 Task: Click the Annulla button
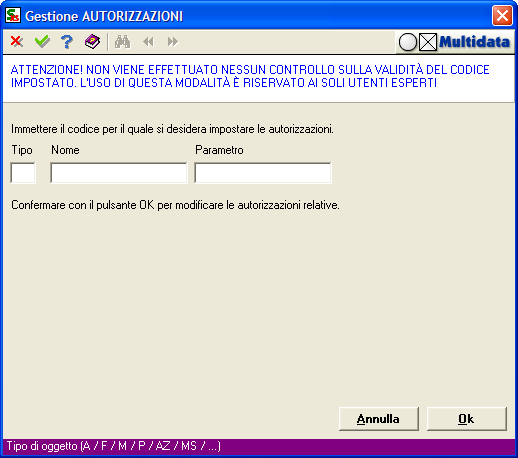379,419
